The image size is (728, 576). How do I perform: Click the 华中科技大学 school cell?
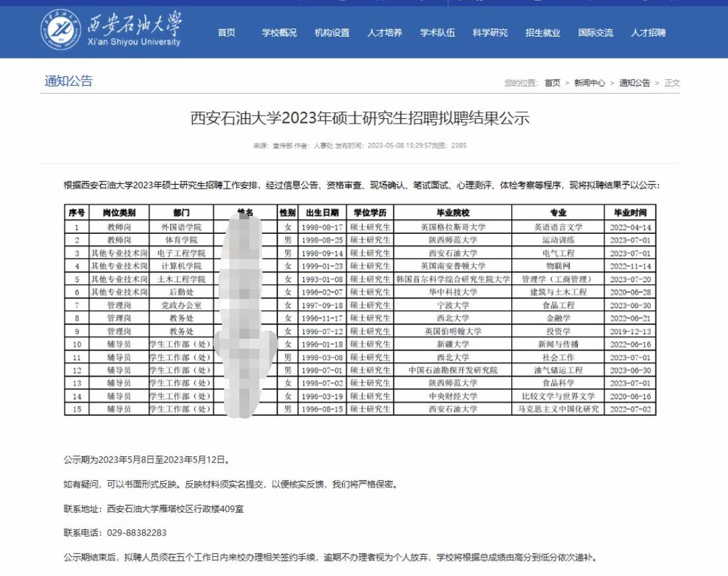click(453, 292)
